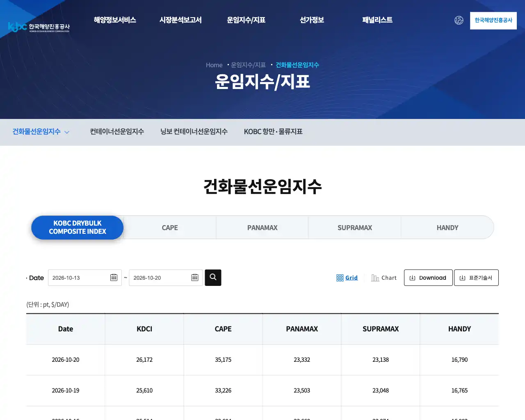Click the 2026-10-19 date cell
525x420 pixels.
tap(66, 390)
